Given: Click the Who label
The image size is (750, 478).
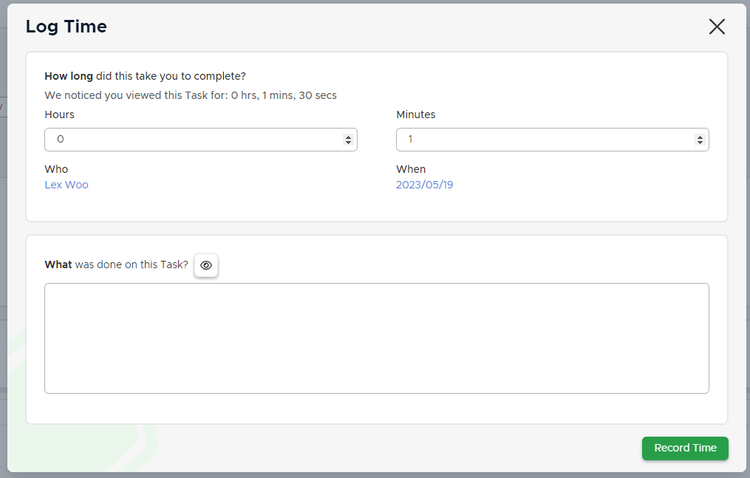Looking at the screenshot, I should click(56, 169).
